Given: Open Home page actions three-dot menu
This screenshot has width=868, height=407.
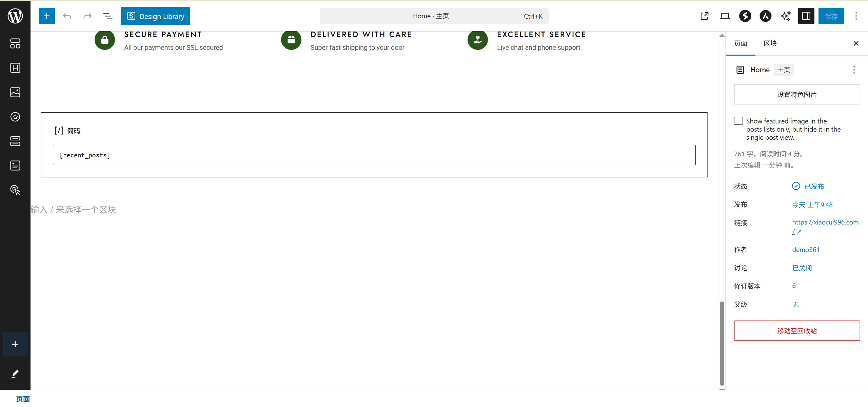Looking at the screenshot, I should click(854, 70).
